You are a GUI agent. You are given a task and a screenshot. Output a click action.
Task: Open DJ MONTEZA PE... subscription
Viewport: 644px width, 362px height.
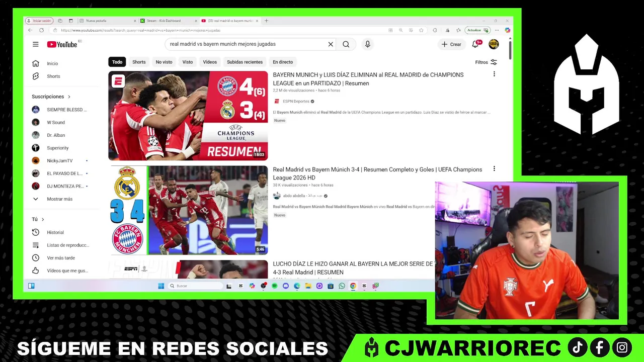pos(60,187)
